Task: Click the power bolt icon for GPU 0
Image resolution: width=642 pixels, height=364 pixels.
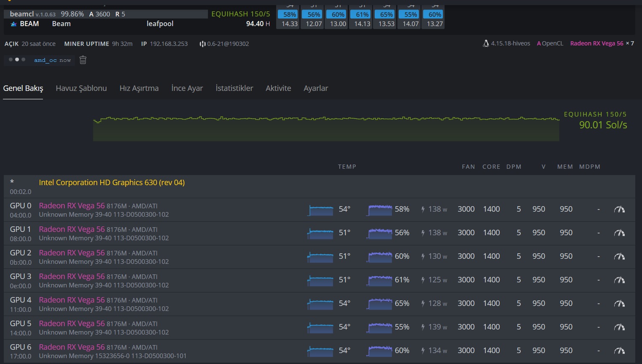Action: (423, 209)
